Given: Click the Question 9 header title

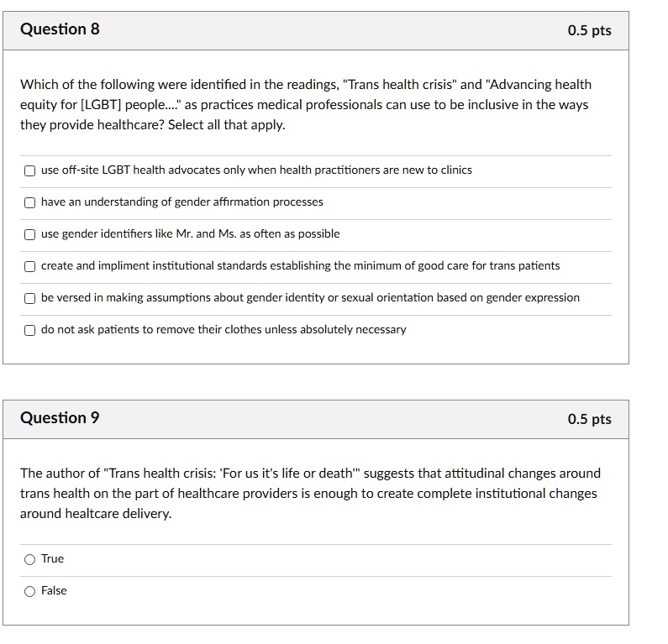Looking at the screenshot, I should point(60,417).
